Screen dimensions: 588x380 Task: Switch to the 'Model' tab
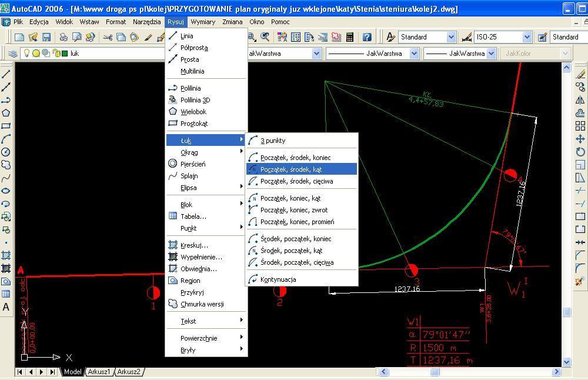click(x=72, y=372)
